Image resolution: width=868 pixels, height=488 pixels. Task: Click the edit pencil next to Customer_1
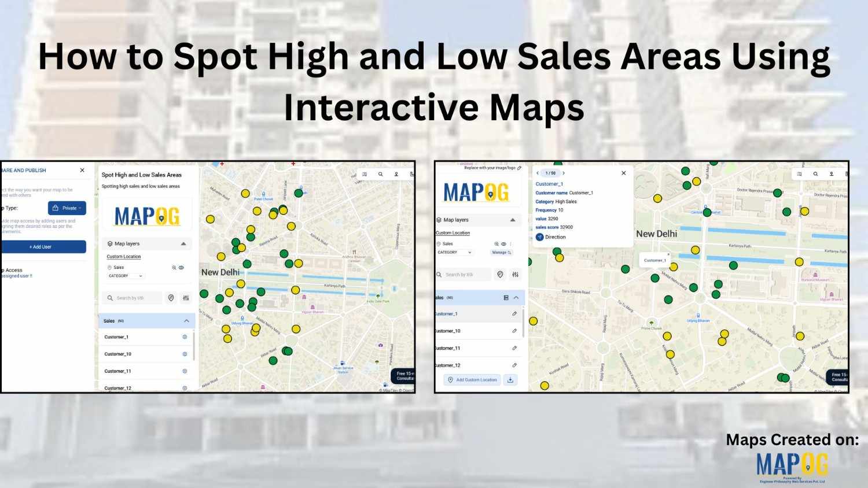(x=514, y=312)
